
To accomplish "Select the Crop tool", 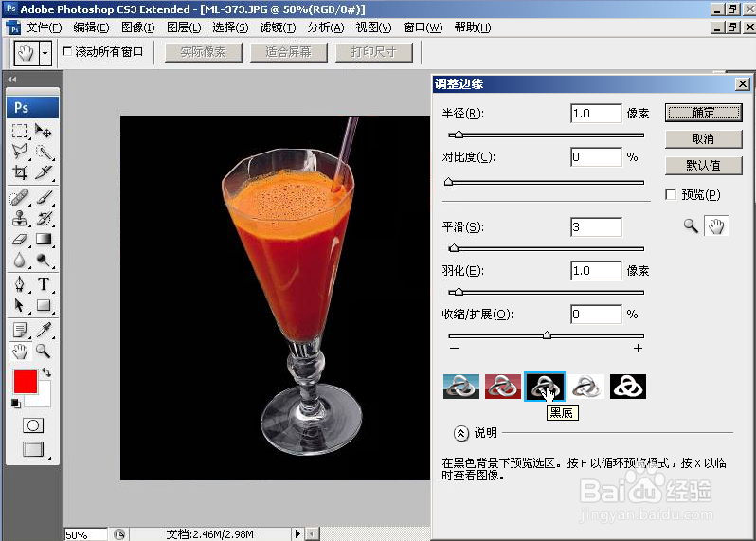I will 19,172.
